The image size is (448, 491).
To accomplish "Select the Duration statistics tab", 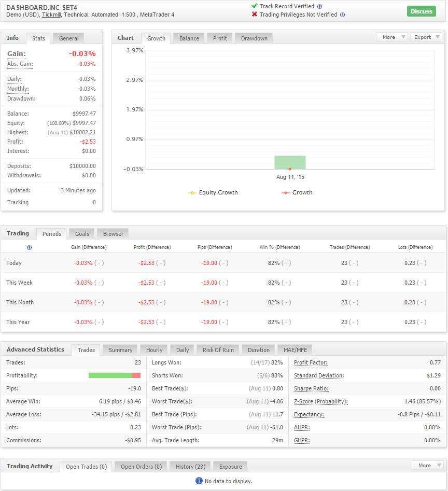I will click(258, 350).
